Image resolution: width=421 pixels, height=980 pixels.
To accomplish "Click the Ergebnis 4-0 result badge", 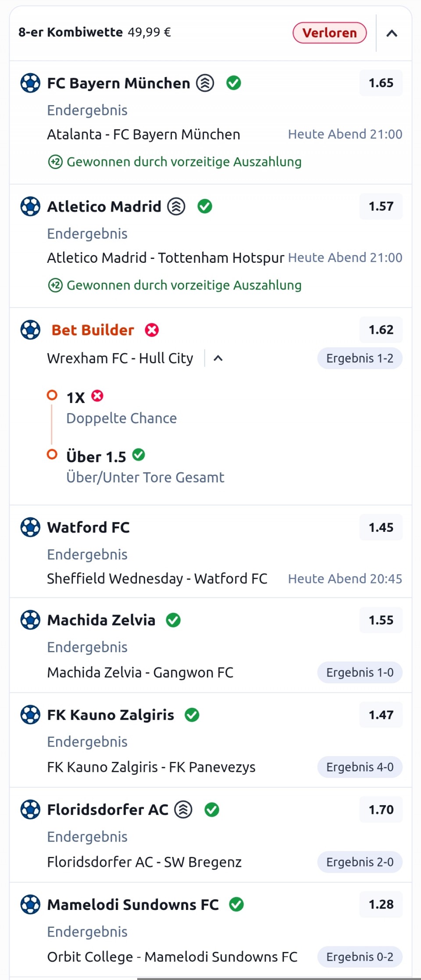I will (x=360, y=767).
